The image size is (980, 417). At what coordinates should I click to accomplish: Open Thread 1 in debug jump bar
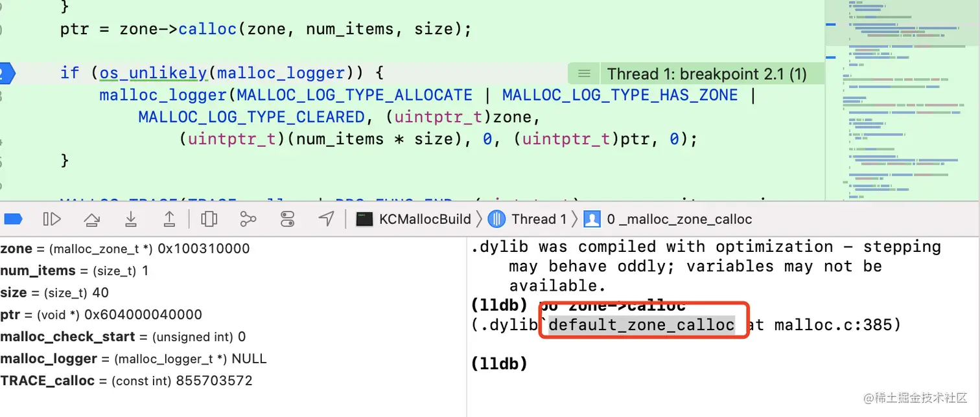coord(528,219)
